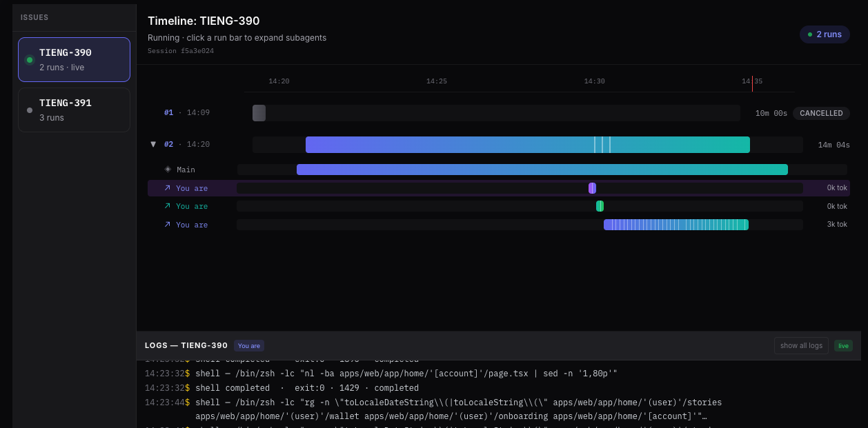Click the gray status dot on TIENG-391
Screen dimensions: 868x428
[x=29, y=109]
